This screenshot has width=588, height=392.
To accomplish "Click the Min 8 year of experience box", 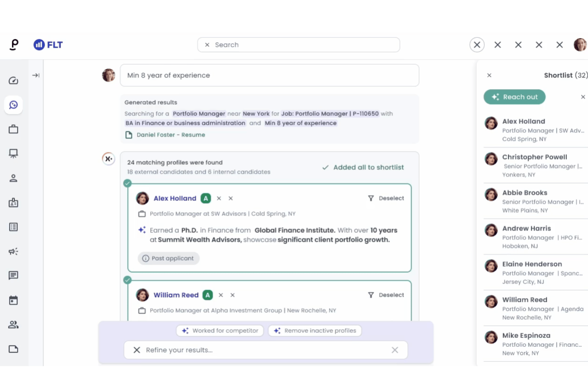I will (269, 75).
